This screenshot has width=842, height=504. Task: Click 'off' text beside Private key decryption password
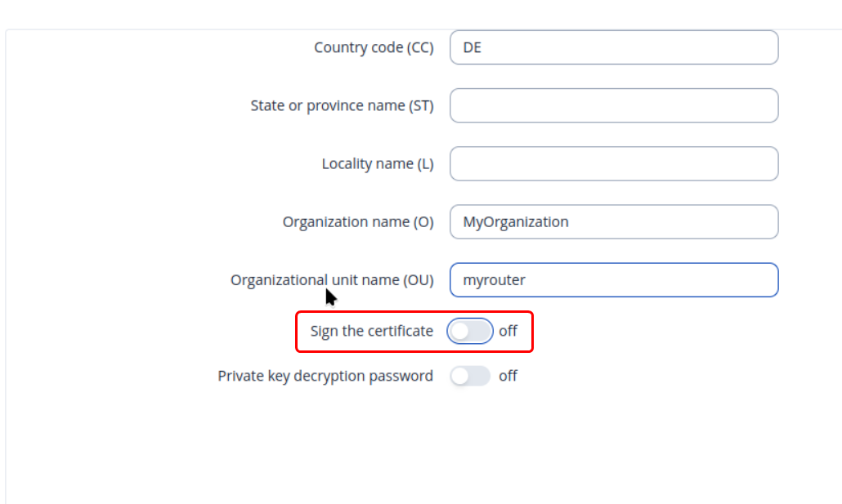tap(508, 376)
